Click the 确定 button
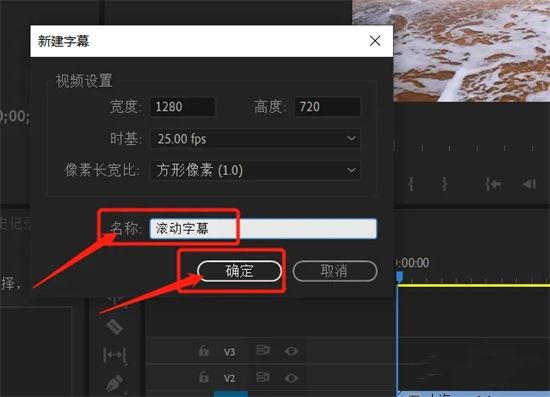This screenshot has height=397, width=550. [x=240, y=271]
